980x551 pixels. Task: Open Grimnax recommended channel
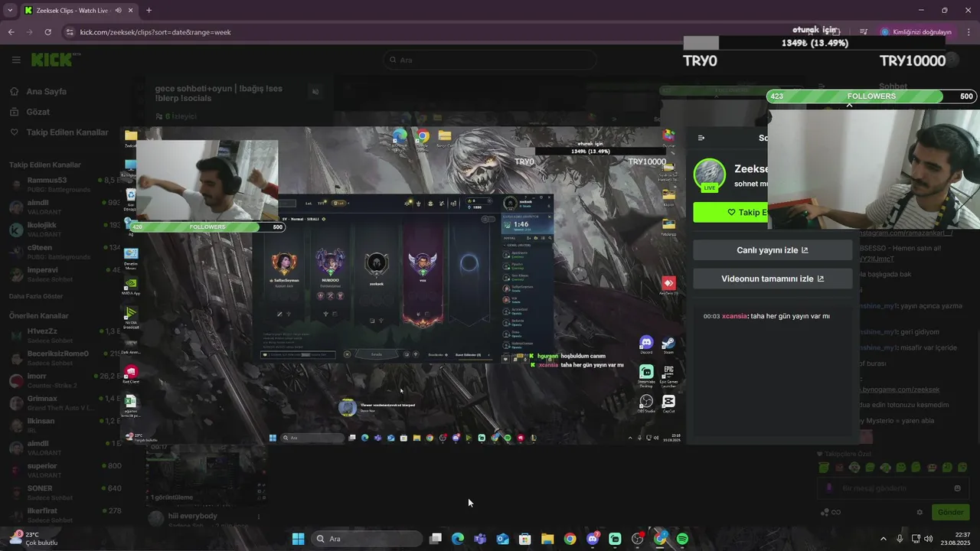65,403
